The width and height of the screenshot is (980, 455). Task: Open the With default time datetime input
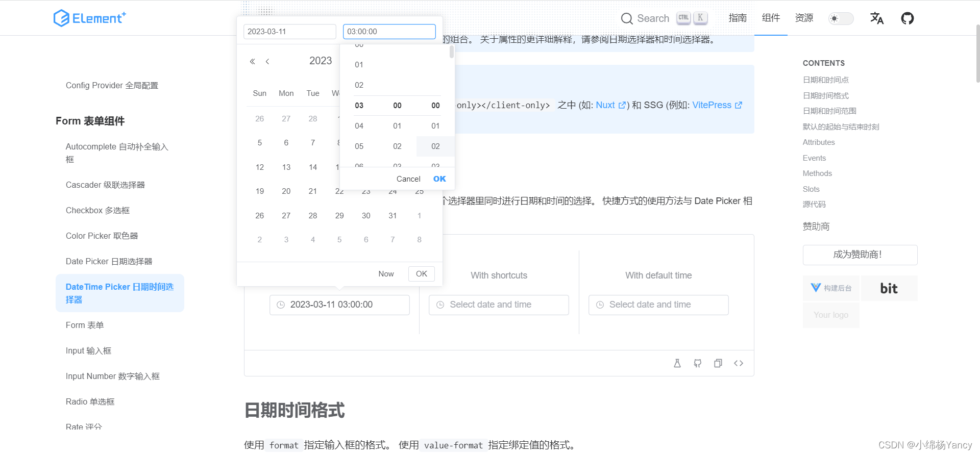point(658,305)
